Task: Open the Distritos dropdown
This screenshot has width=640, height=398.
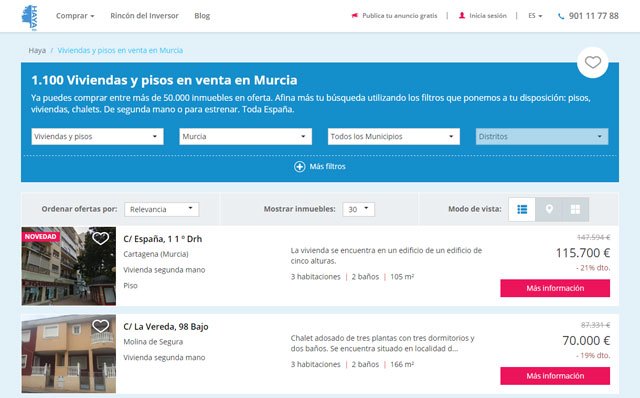Action: pos(542,136)
